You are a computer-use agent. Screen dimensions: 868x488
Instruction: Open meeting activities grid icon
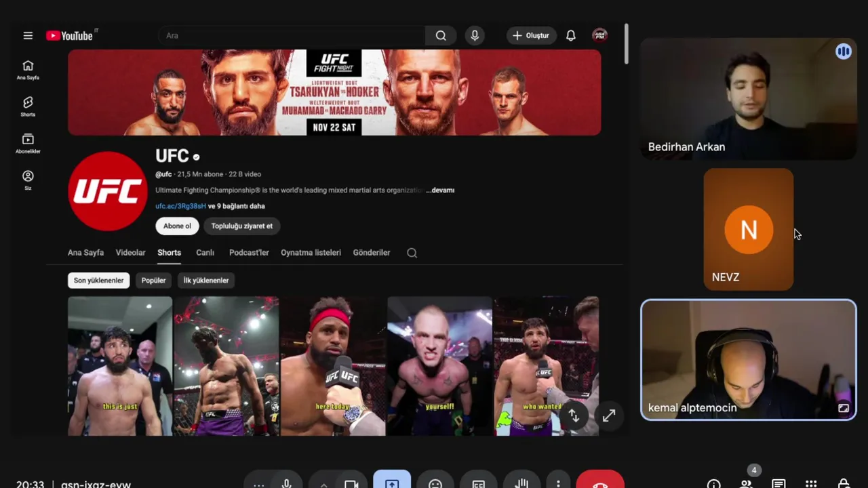(x=811, y=485)
